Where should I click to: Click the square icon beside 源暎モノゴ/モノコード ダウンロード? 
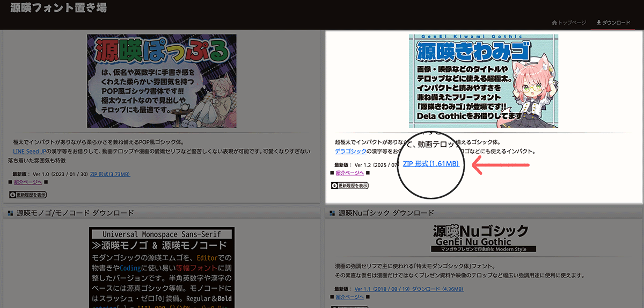click(10, 213)
